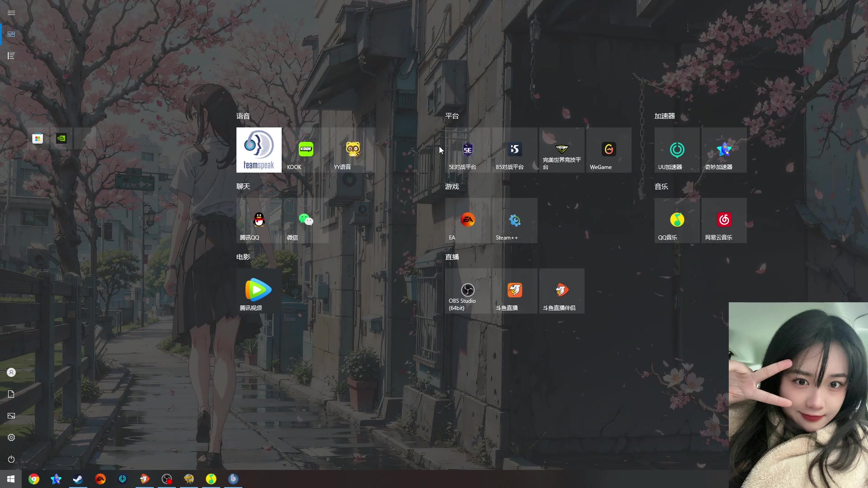This screenshot has width=868, height=488.
Task: Open Steam from the taskbar
Action: point(78,479)
